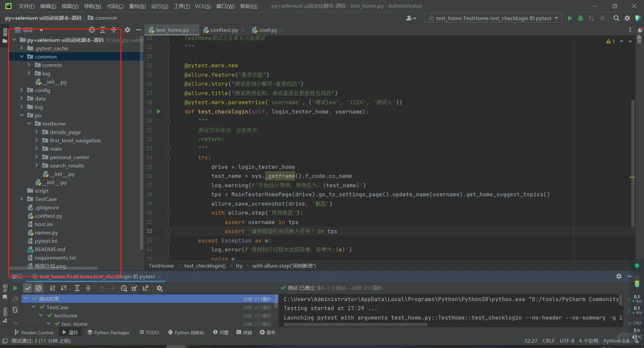This screenshot has width=644, height=348.
Task: Rerun tests with green arrow in run panel
Action: pyautogui.click(x=15, y=288)
